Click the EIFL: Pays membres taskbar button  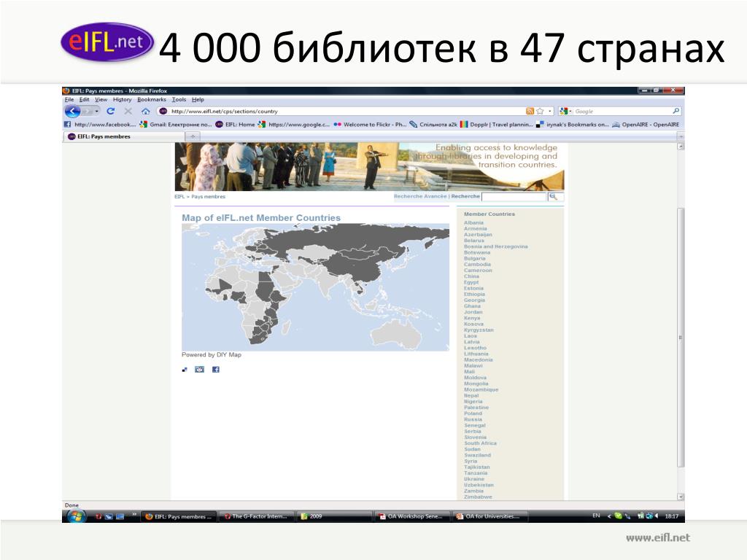pyautogui.click(x=179, y=516)
